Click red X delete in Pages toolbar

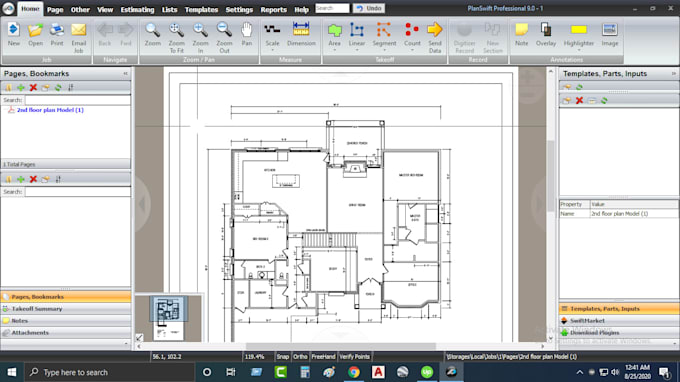[33, 88]
